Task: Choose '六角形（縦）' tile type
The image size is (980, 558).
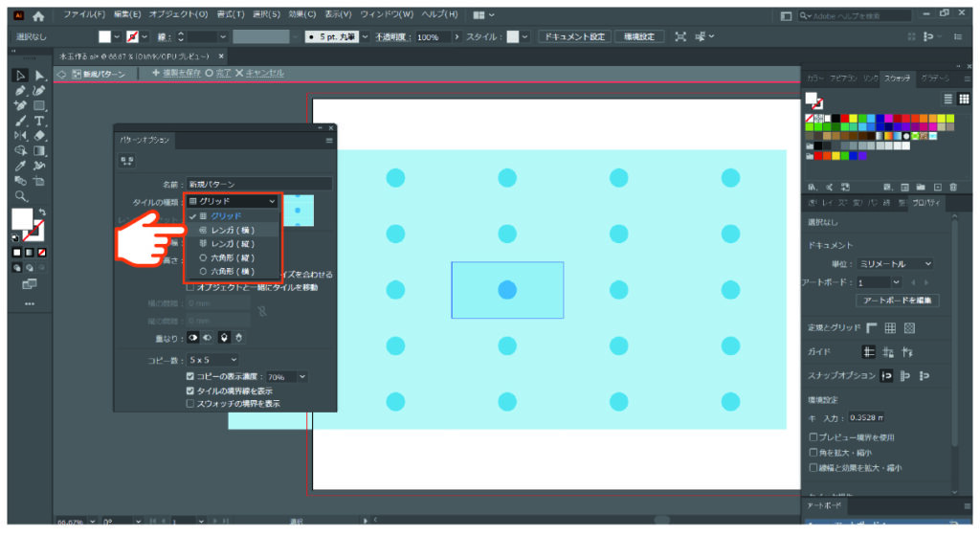Action: click(233, 257)
